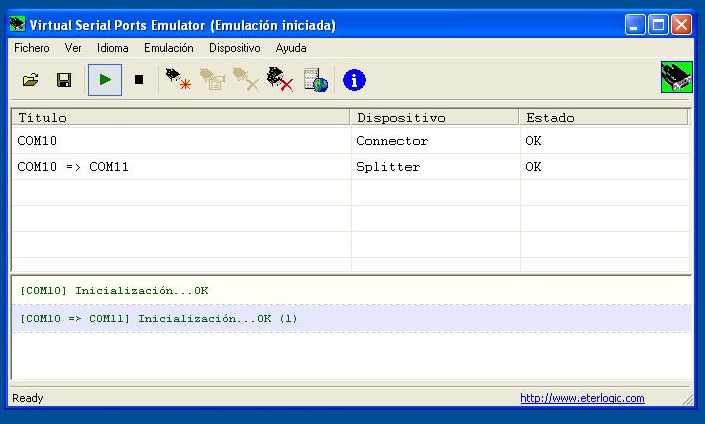Screen dimensions: 705x424
Task: Create new device icon with orange star
Action: pyautogui.click(x=178, y=80)
